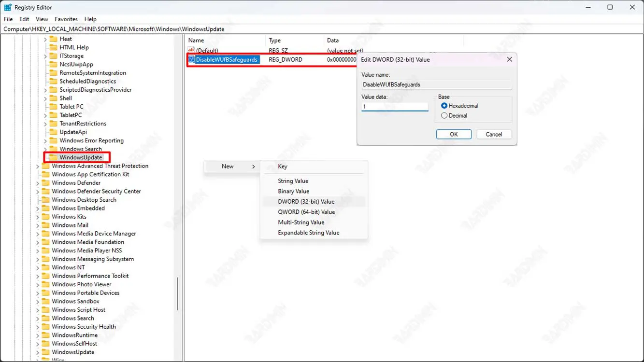Click the Registry Editor app icon in title bar

click(x=8, y=7)
